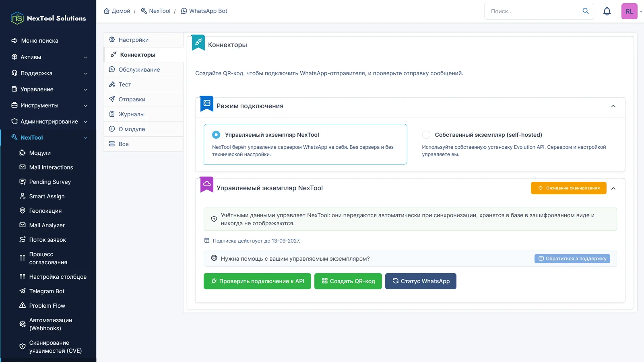This screenshot has height=362, width=644.
Task: Click Проверить подключение к API button
Action: tap(257, 281)
